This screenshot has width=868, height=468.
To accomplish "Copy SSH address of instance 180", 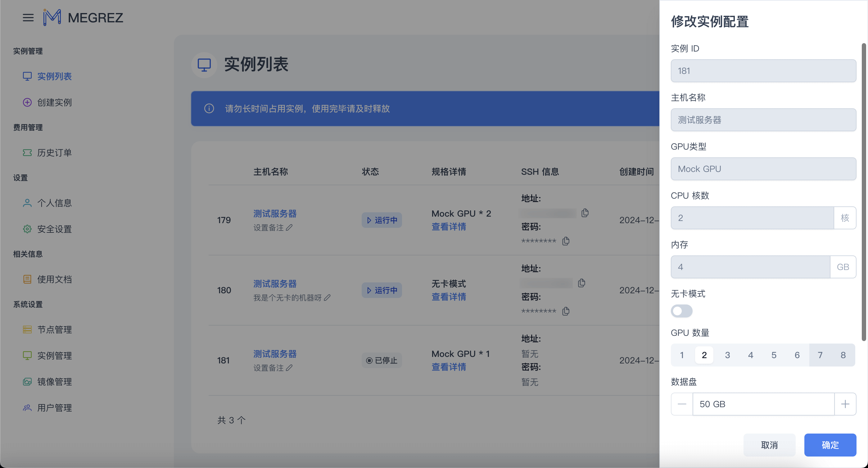I will [581, 283].
